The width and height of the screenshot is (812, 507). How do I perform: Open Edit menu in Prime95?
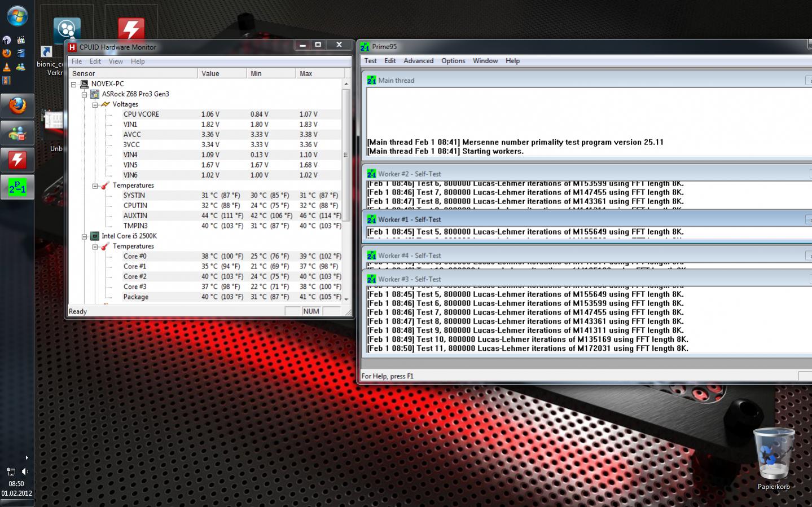coord(390,61)
